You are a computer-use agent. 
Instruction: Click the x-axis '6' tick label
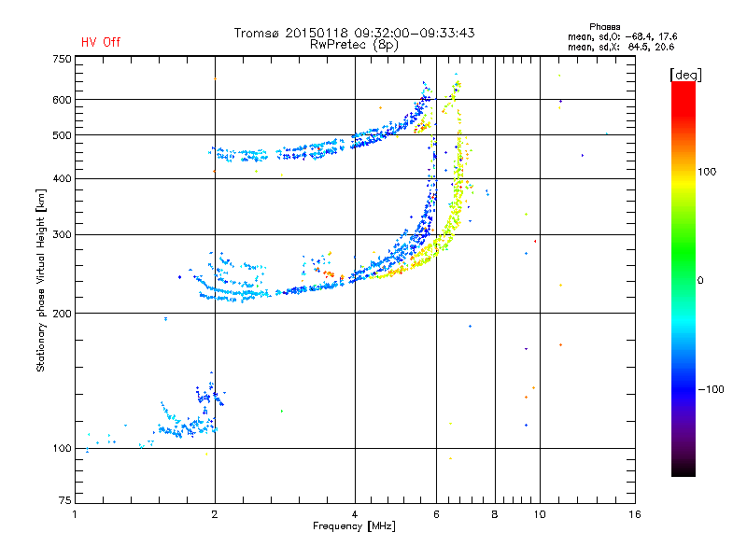pos(436,514)
